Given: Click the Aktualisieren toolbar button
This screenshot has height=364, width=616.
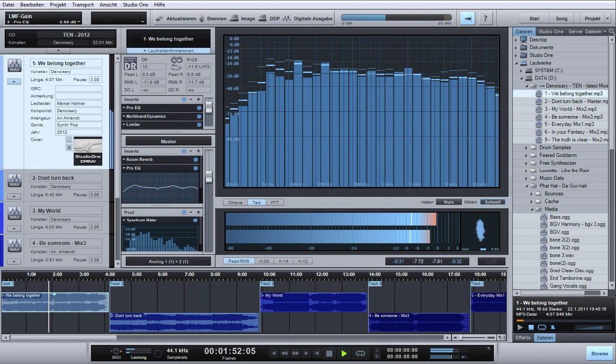Looking at the screenshot, I should click(176, 19).
